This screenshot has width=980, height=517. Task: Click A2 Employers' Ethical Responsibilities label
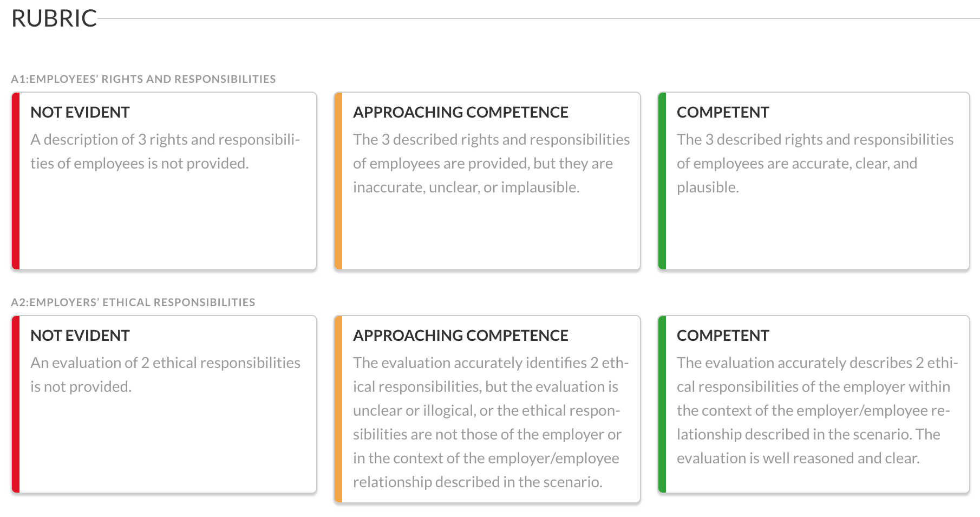133,302
